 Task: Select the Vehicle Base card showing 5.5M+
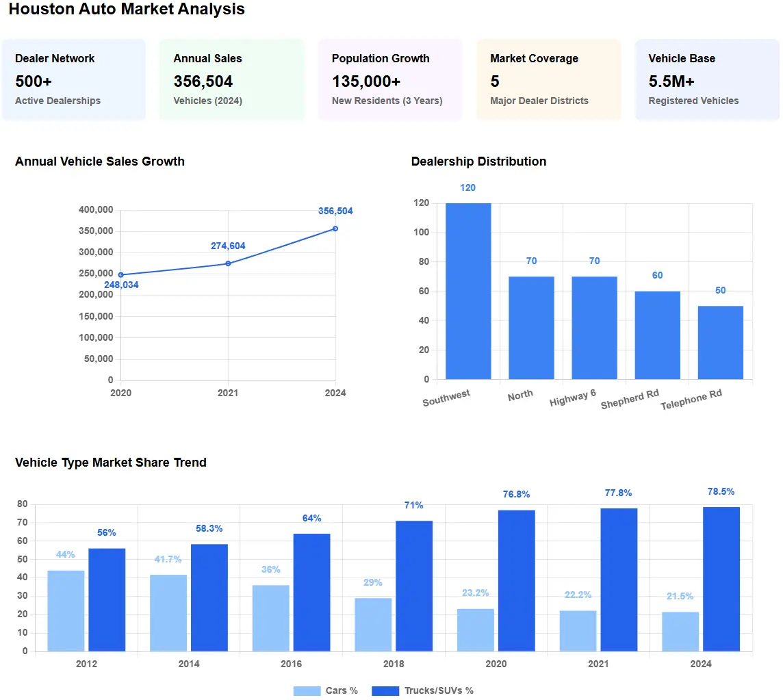pyautogui.click(x=706, y=79)
